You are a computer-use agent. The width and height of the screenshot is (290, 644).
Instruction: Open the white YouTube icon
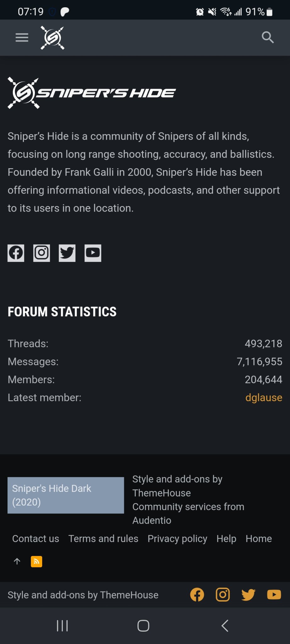[x=93, y=253]
